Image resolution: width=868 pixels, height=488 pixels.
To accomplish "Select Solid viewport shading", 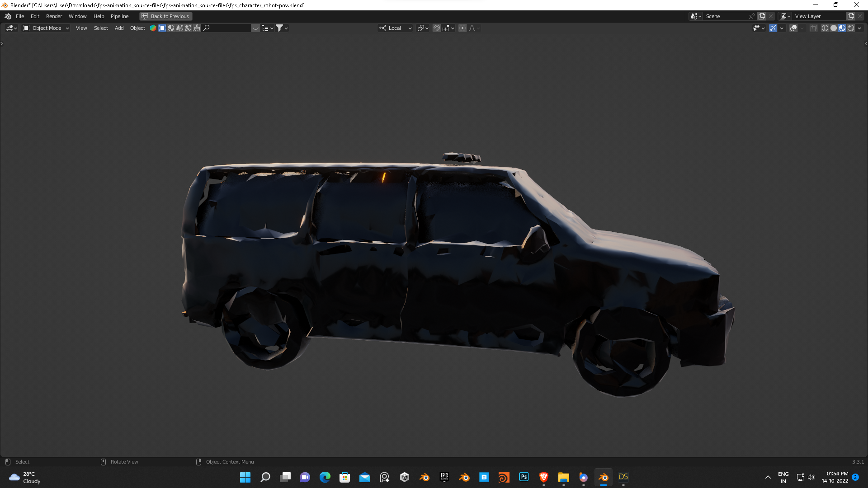I will [833, 28].
